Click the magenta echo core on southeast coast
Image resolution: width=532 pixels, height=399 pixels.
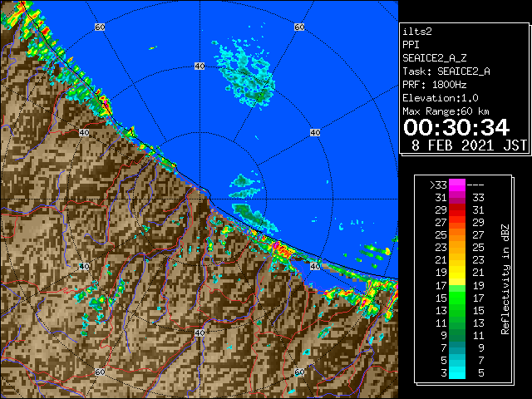coord(277,245)
